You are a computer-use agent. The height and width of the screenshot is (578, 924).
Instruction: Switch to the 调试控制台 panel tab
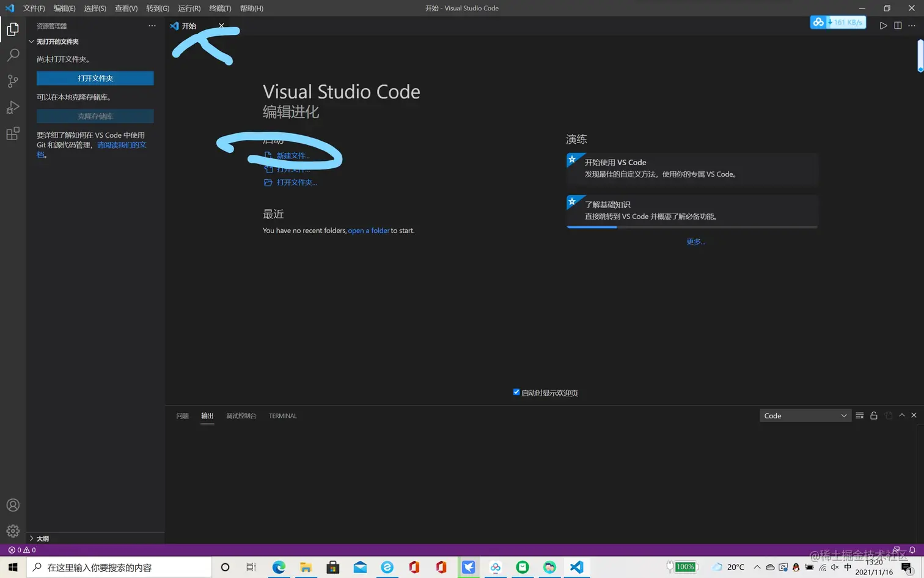[241, 416]
